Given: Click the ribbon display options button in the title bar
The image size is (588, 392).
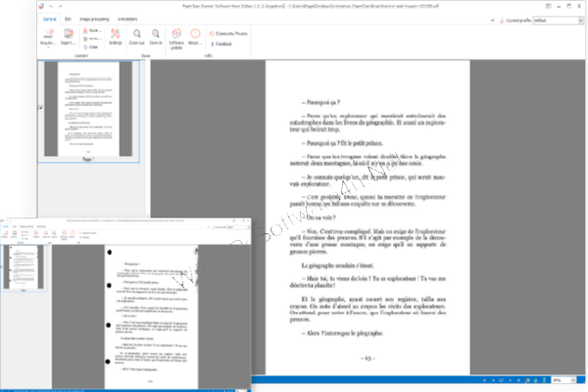Looking at the screenshot, I should [x=548, y=6].
